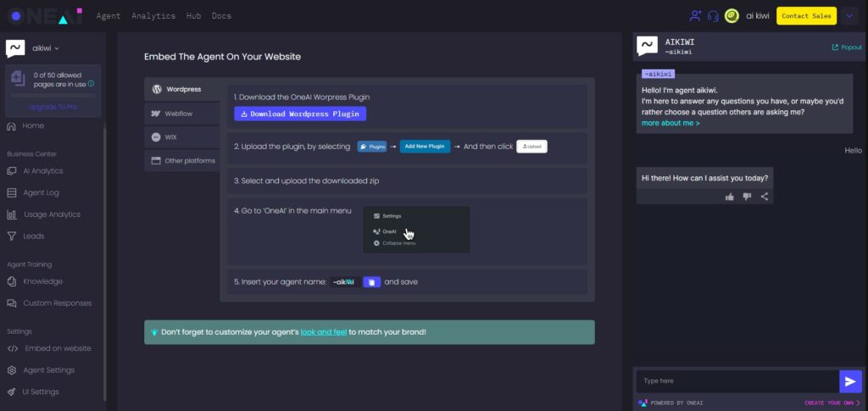Open Custom Responses
The height and width of the screenshot is (411, 868).
(x=49, y=303)
